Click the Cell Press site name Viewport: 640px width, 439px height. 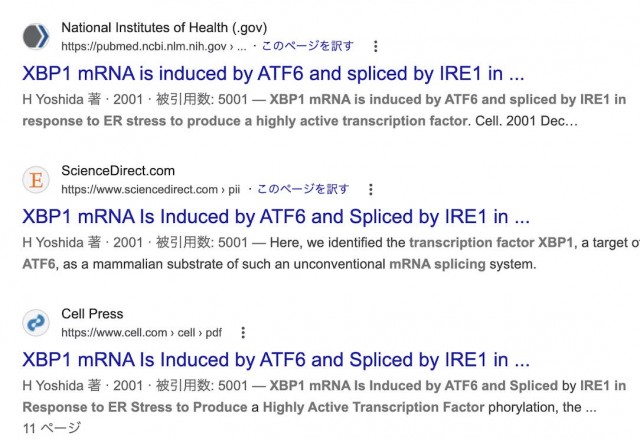(x=92, y=314)
